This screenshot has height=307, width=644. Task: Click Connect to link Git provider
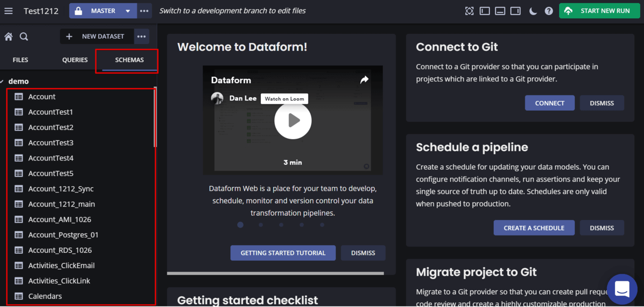(550, 103)
